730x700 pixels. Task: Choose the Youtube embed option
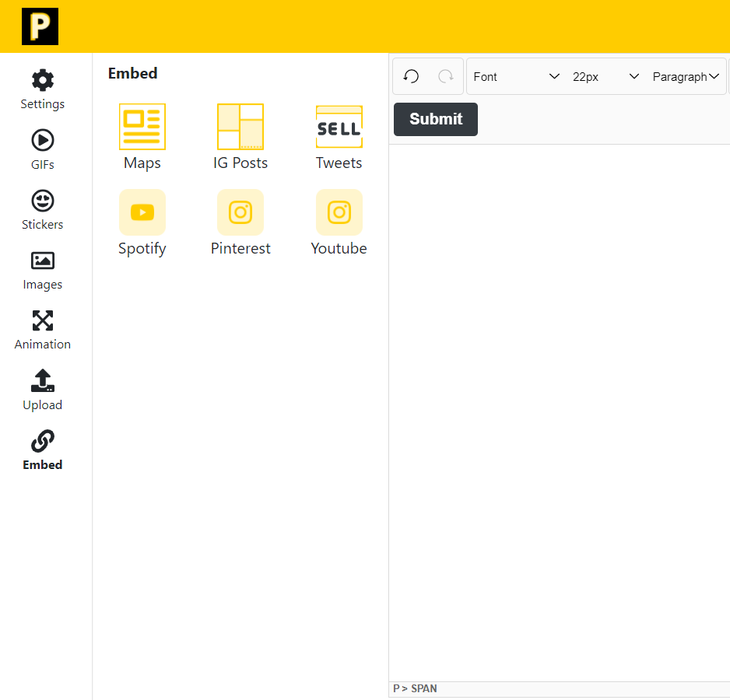click(x=339, y=223)
